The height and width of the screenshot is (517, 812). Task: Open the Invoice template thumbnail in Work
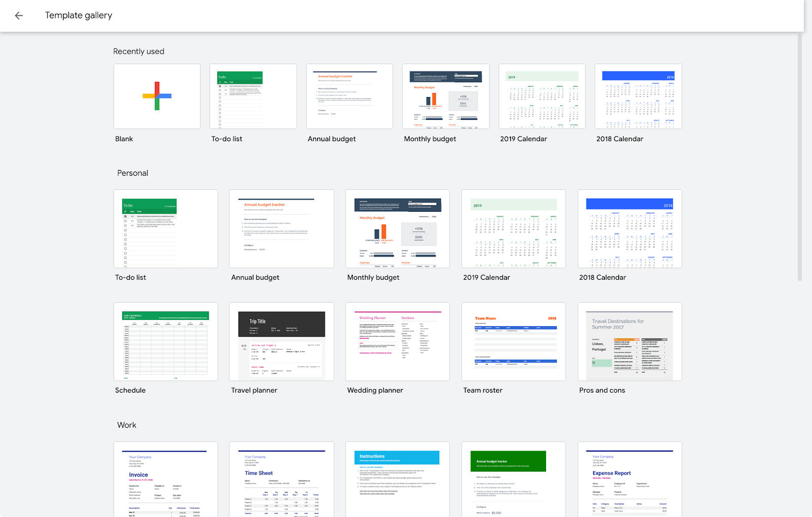(x=166, y=479)
